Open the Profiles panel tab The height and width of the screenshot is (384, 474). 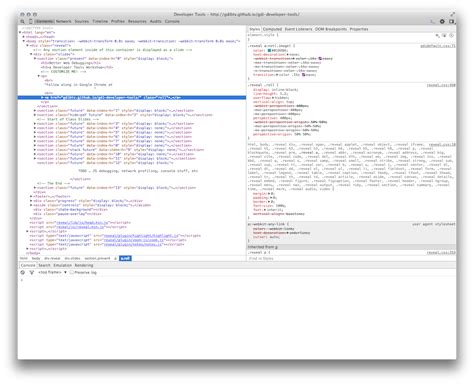click(118, 21)
